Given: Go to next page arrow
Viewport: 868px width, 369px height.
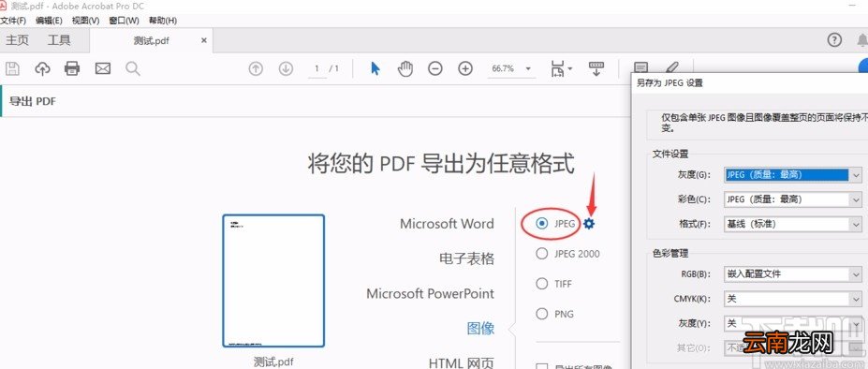Looking at the screenshot, I should (286, 68).
